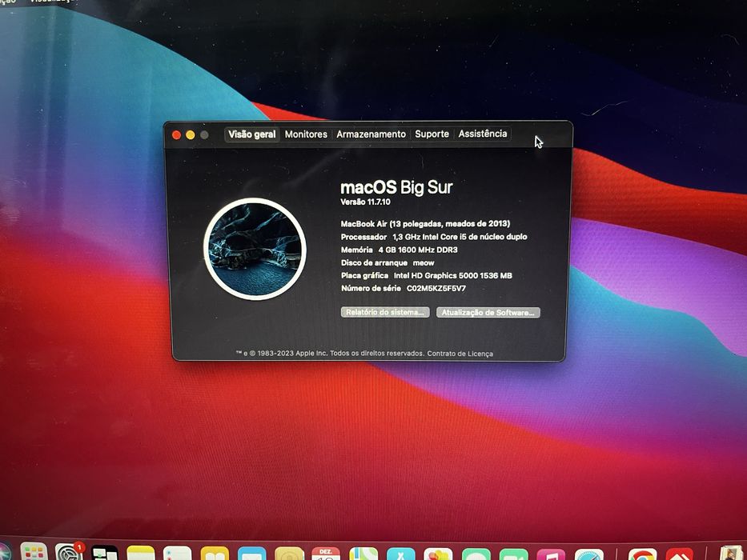The height and width of the screenshot is (560, 747).
Task: Click the 4 GB 1600 MHz DDR3 memory value
Action: click(x=418, y=250)
